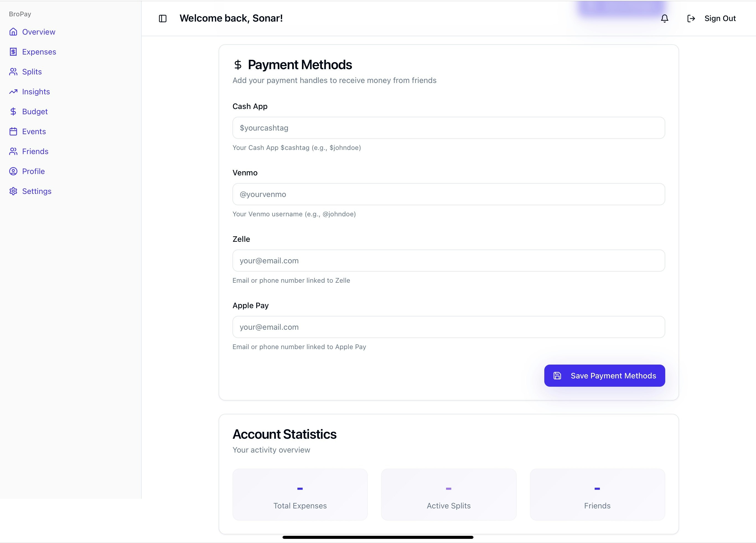This screenshot has height=543, width=756.
Task: Focus the Apple Pay email field
Action: [x=448, y=327]
